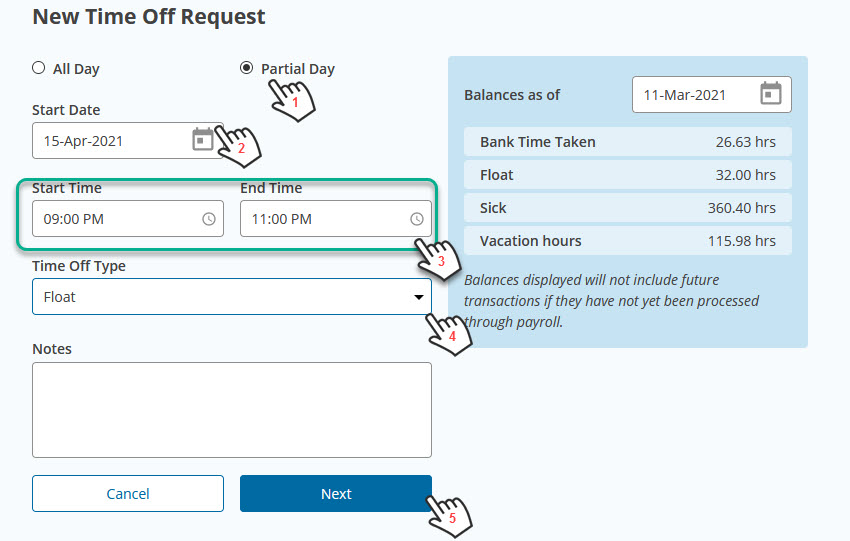
Task: Click the All Day label text
Action: (x=76, y=69)
